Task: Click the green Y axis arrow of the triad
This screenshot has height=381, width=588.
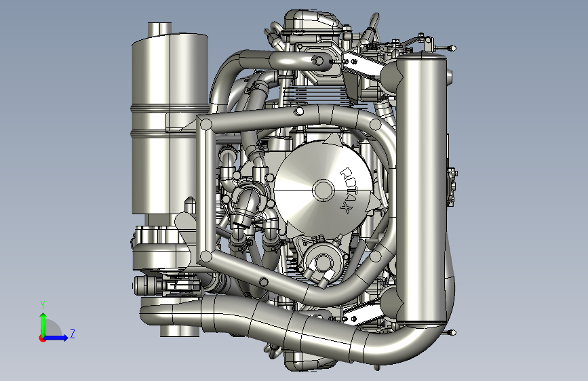Action: click(x=43, y=324)
